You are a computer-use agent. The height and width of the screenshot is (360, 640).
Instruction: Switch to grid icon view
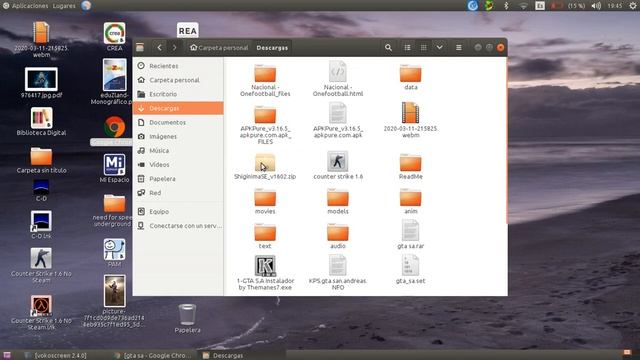pos(424,48)
